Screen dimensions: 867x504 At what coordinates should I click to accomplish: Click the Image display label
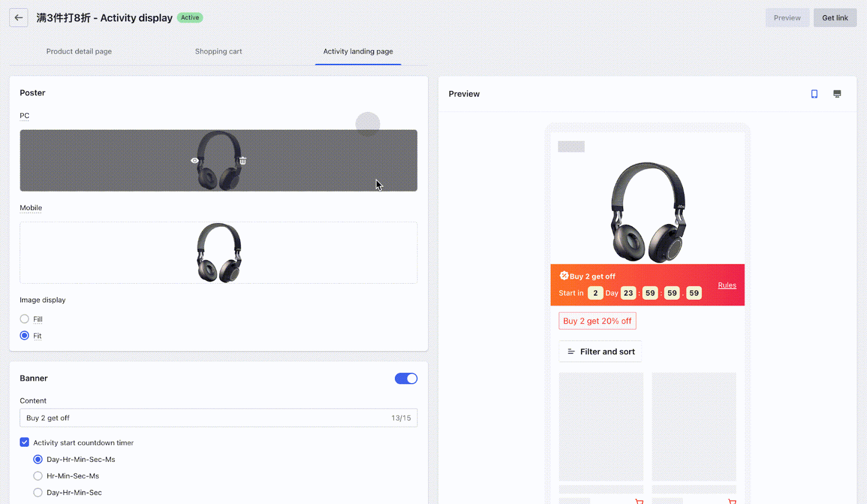pos(43,300)
